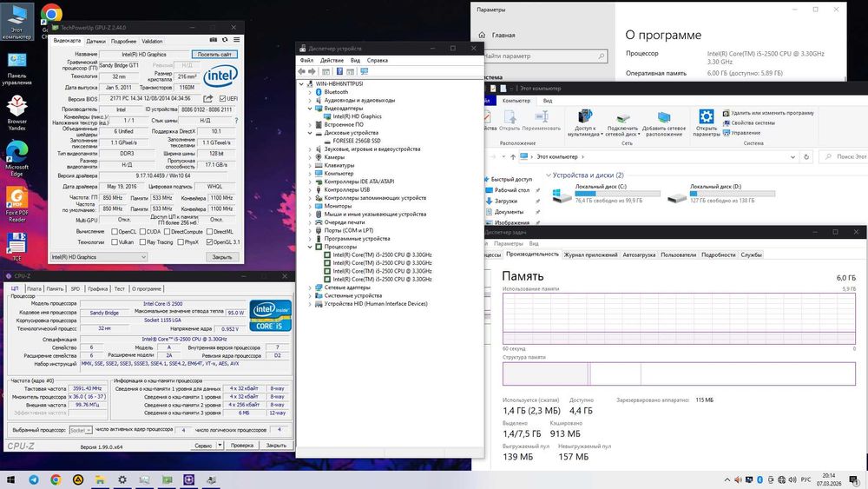Toggle the OpenGL 3.1 checkbox
The height and width of the screenshot is (489, 868).
[x=210, y=242]
